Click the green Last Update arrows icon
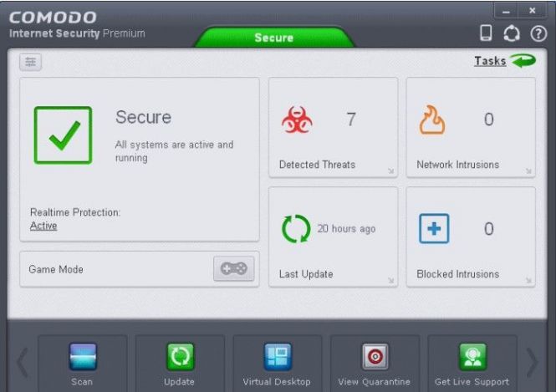 click(296, 229)
